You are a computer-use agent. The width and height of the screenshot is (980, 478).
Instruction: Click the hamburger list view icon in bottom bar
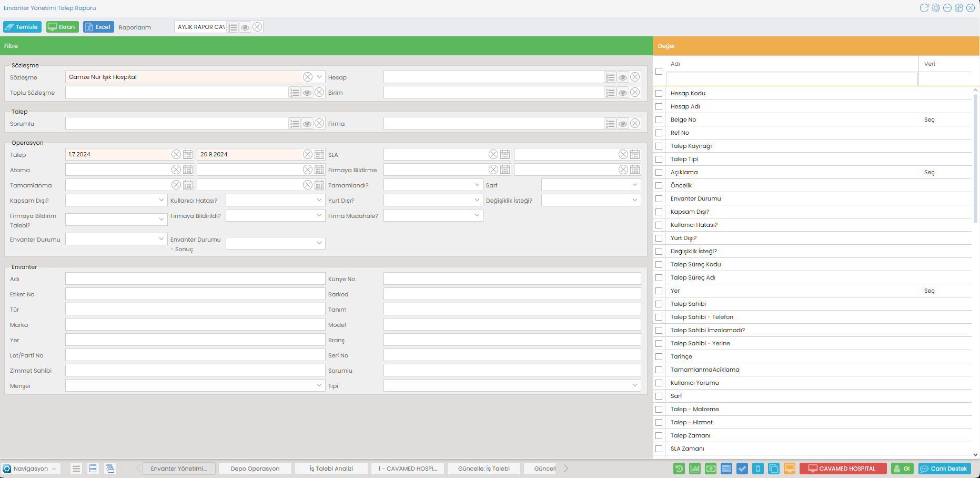(76, 469)
